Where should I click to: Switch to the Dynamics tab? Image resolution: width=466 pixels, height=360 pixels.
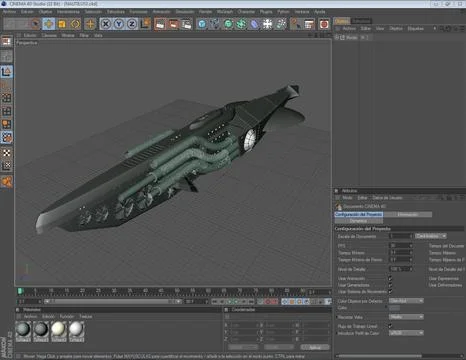pyautogui.click(x=359, y=221)
